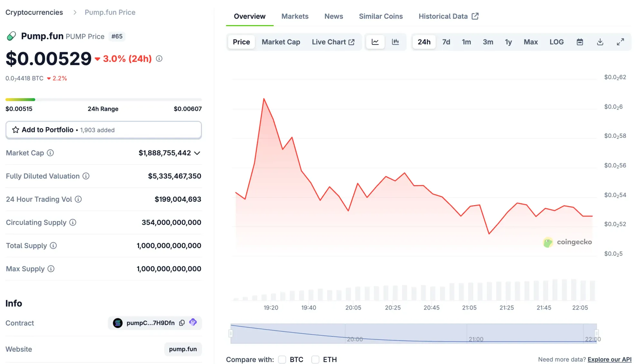The width and height of the screenshot is (644, 364).
Task: Click the pumpC...7H9Dfn contract address
Action: 151,323
